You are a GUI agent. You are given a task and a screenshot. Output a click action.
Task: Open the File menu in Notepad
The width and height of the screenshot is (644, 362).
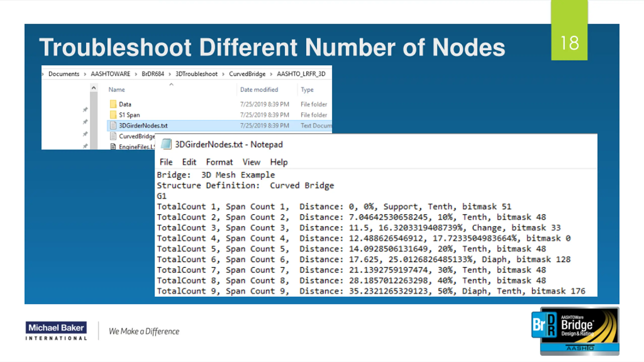pyautogui.click(x=166, y=162)
